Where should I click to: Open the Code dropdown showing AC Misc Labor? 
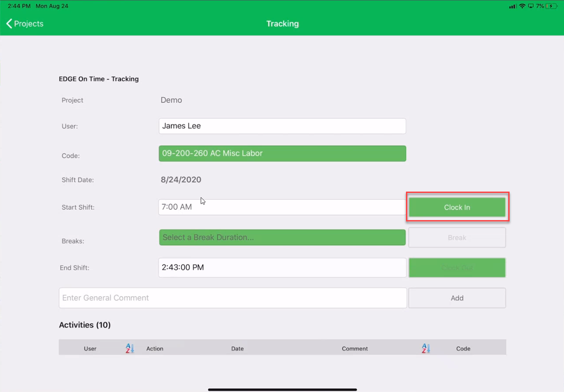(x=282, y=153)
